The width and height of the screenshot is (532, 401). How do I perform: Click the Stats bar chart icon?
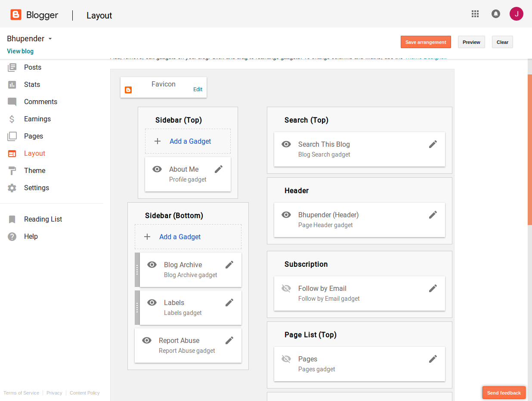(12, 84)
